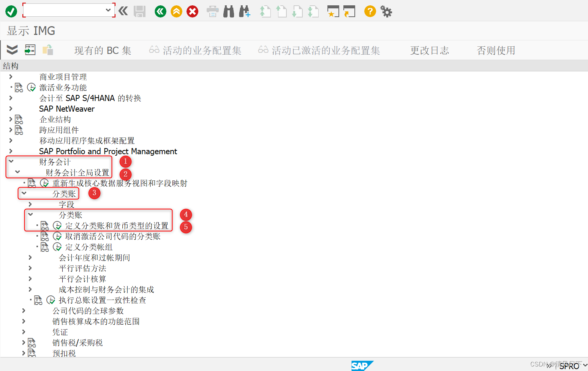
Task: Expand the 会计年度和过帐期间 node
Action: (x=30, y=257)
